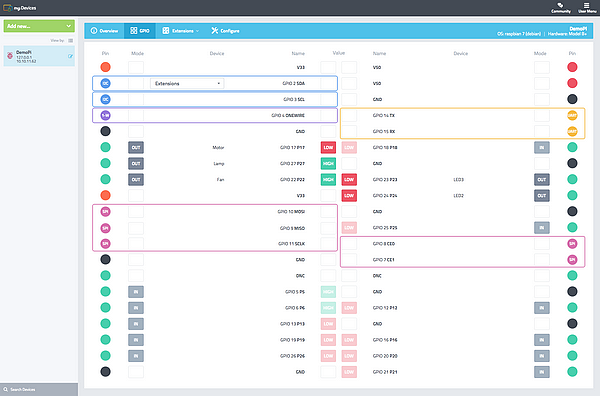The height and width of the screenshot is (396, 600).
Task: Click the edit icon on DemoPi device
Action: [70, 56]
